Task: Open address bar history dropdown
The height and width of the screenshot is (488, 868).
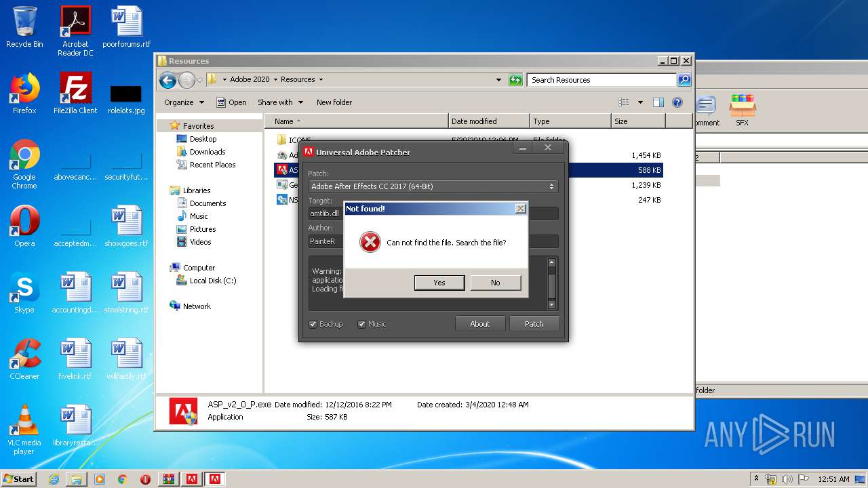Action: (499, 80)
